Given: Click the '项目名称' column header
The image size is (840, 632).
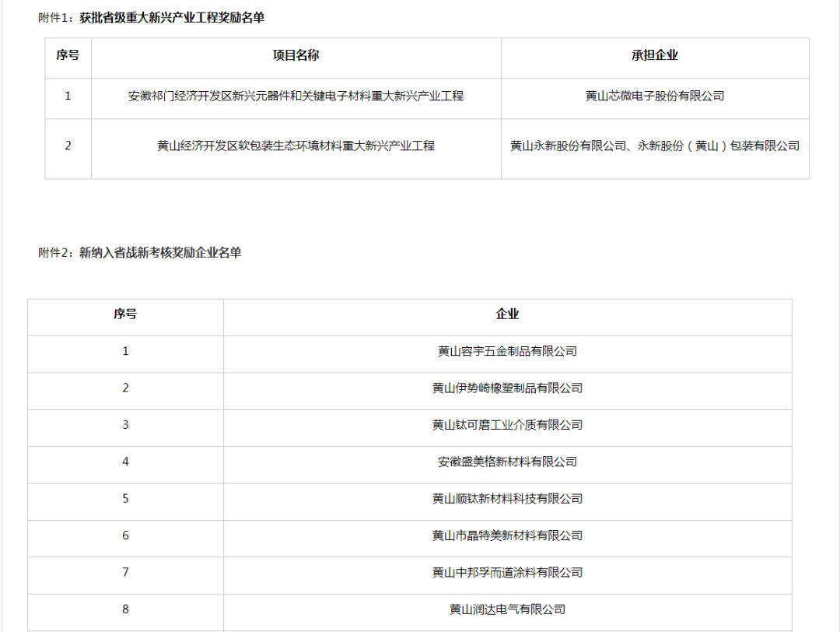Looking at the screenshot, I should 296,55.
